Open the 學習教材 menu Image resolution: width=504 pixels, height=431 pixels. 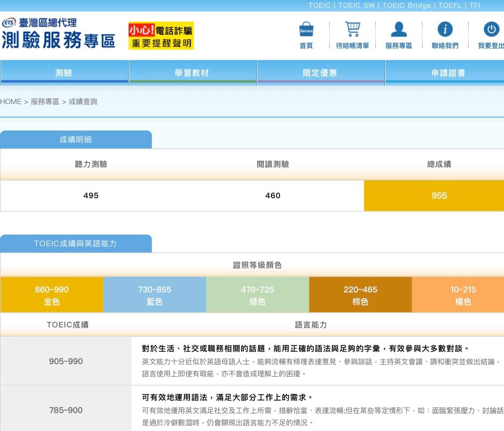click(x=192, y=73)
